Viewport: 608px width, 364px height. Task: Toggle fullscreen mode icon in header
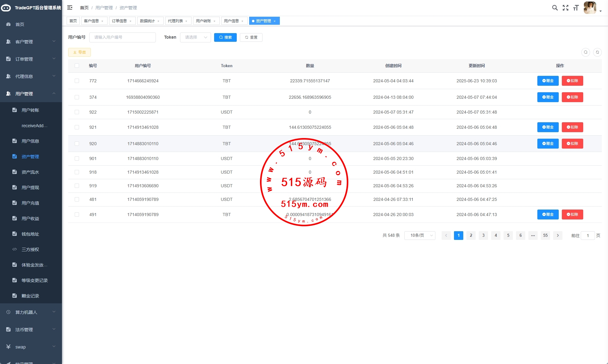click(x=566, y=8)
